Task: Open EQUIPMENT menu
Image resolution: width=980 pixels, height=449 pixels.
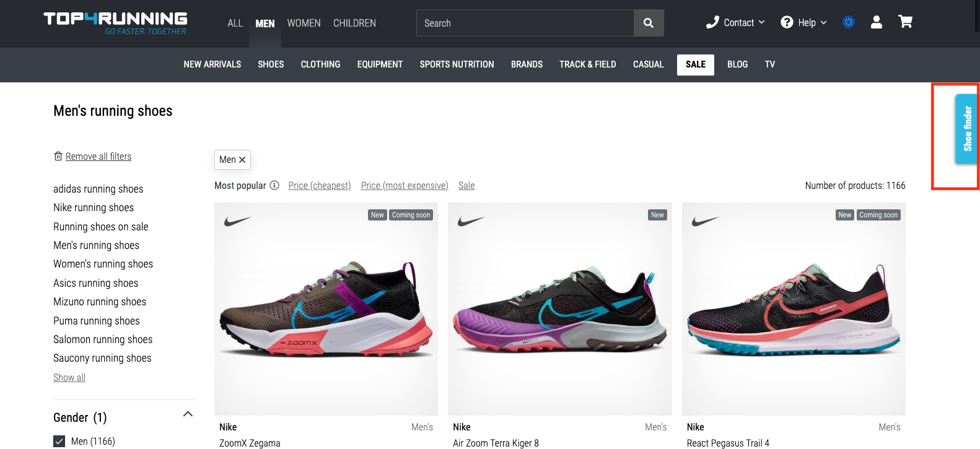Action: point(380,64)
